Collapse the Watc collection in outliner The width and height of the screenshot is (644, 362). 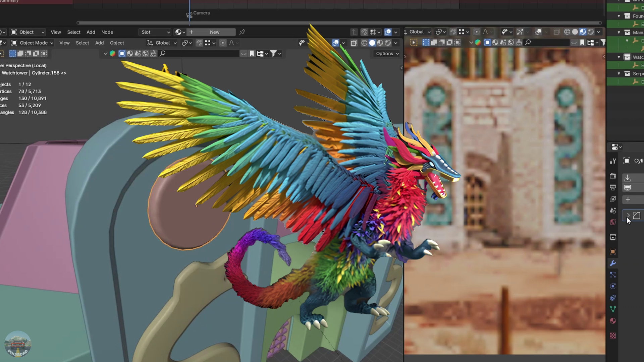(619, 57)
